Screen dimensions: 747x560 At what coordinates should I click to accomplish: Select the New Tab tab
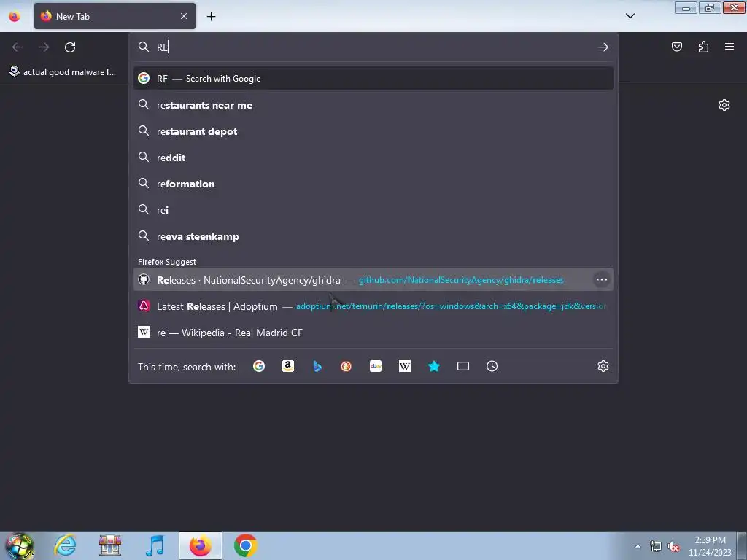point(115,16)
